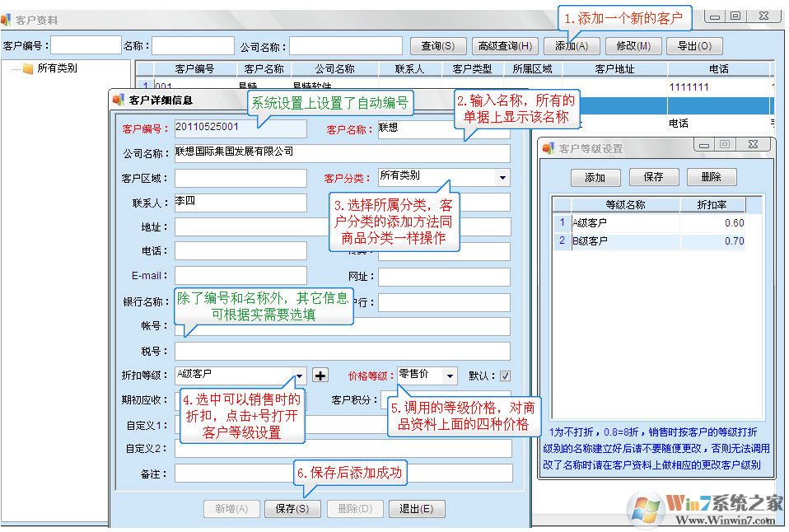
Task: Click inside the 联系人 field showing 李四
Action: coord(240,201)
